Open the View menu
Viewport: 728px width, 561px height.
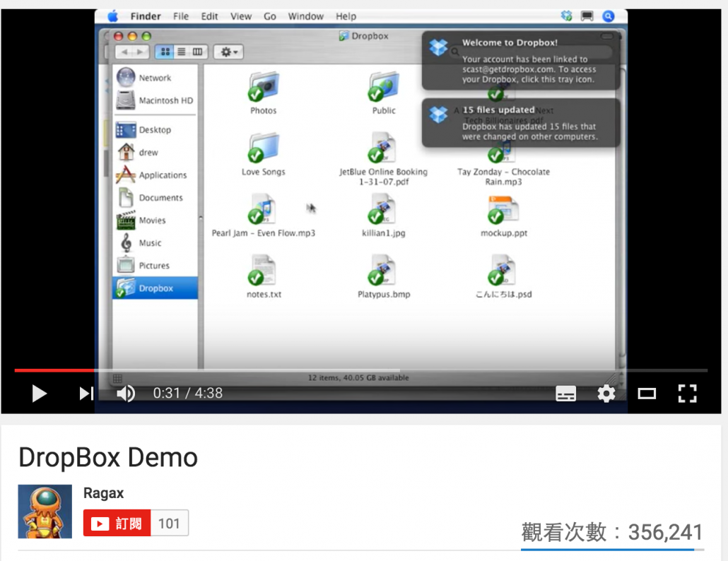point(241,16)
